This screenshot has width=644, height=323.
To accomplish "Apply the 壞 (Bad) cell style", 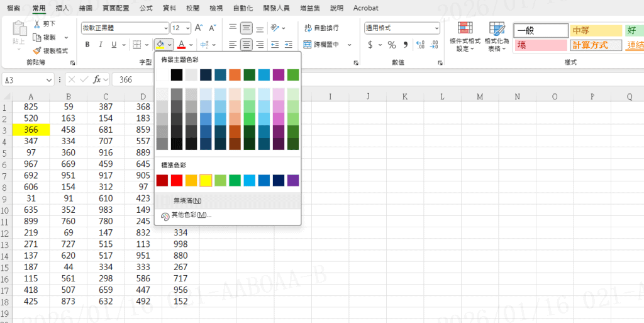I will pyautogui.click(x=540, y=45).
